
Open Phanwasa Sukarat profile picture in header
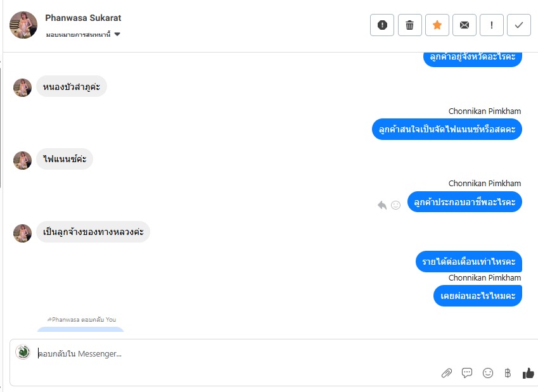coord(23,25)
